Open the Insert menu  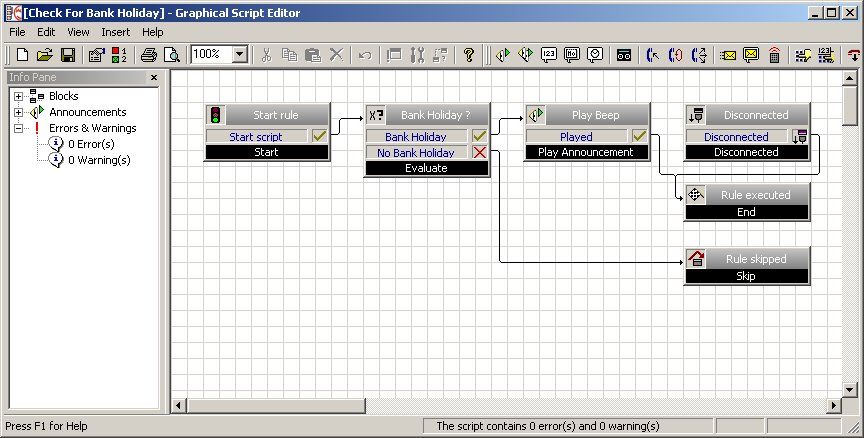point(115,32)
